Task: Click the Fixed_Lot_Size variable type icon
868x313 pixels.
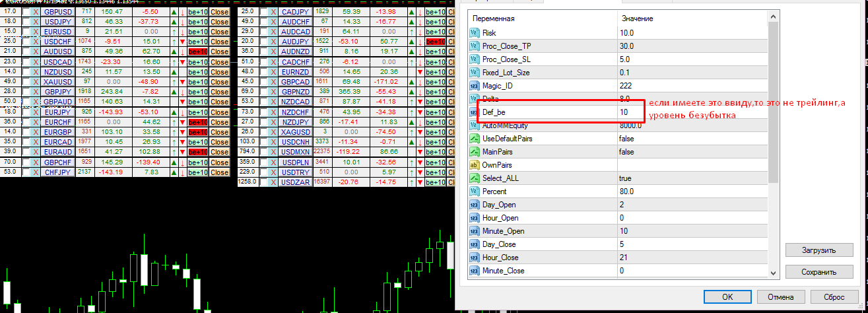Action: coord(474,72)
